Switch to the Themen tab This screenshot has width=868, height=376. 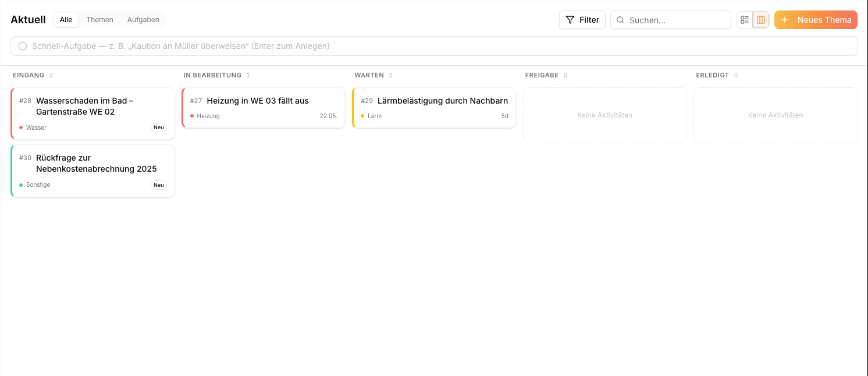pyautogui.click(x=100, y=20)
